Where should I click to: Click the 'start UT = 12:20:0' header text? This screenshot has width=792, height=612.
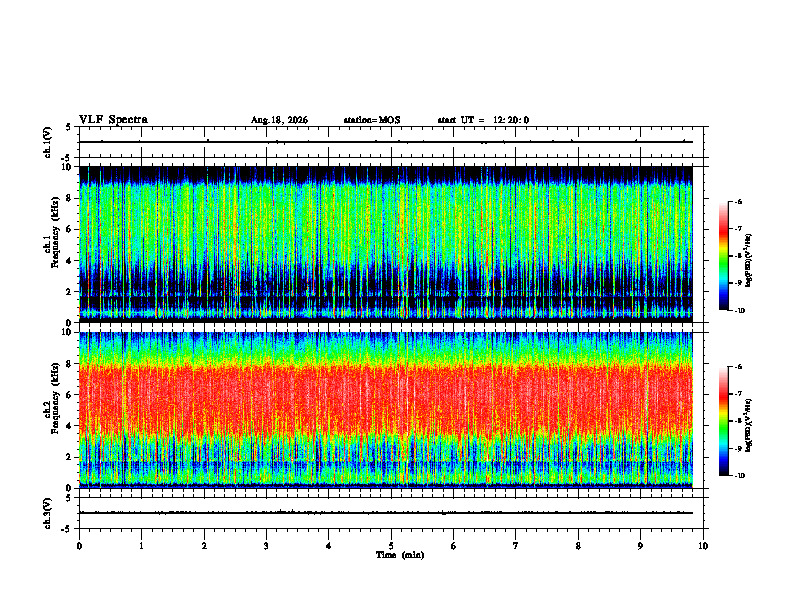coord(483,120)
